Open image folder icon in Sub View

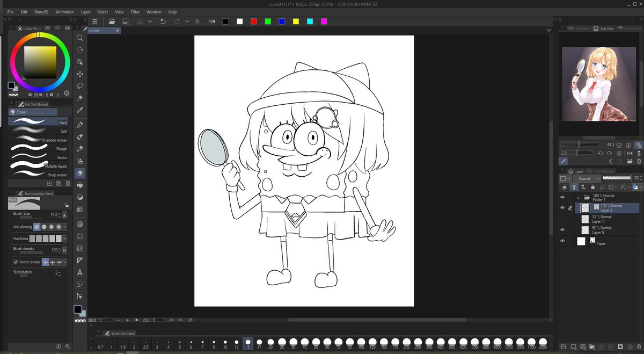[x=629, y=161]
